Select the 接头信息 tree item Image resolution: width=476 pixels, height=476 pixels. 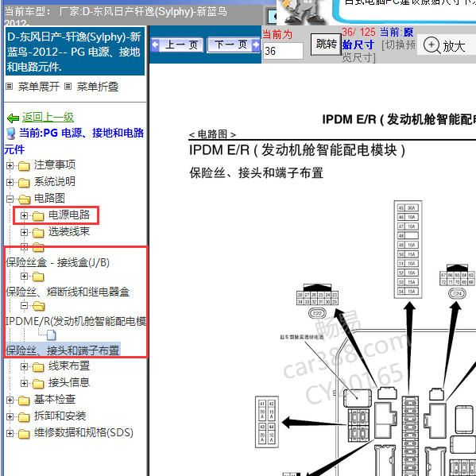click(x=69, y=382)
